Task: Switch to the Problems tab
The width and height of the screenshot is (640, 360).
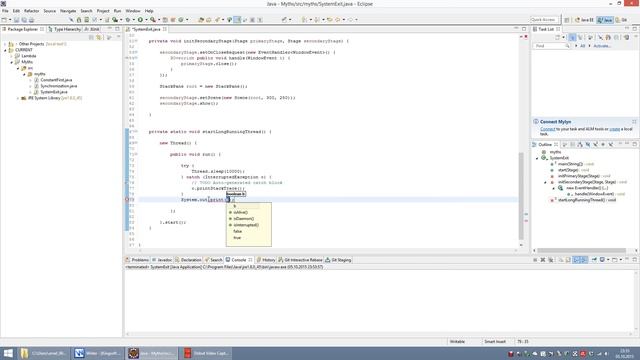Action: [138, 260]
